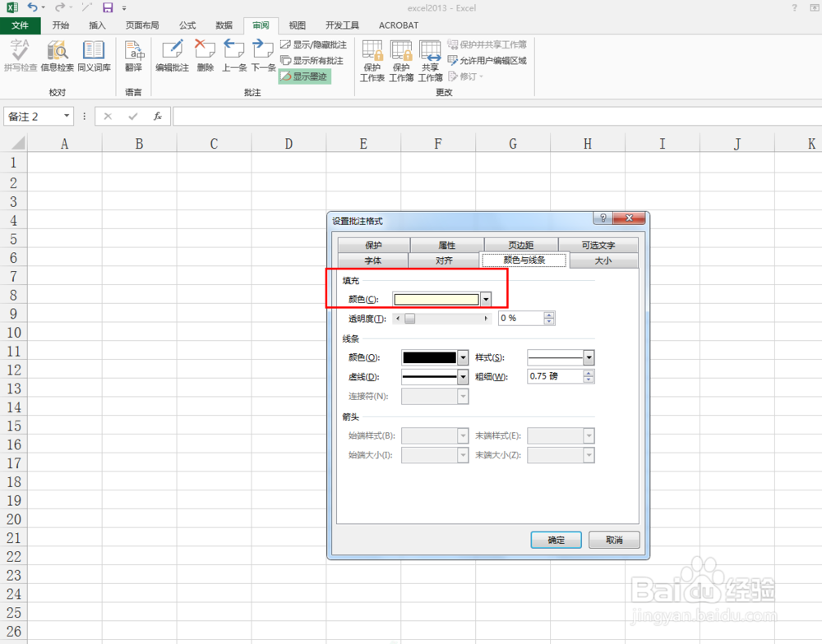Switch to the 视图 View ribbon tab
Image resolution: width=822 pixels, height=644 pixels.
point(298,25)
